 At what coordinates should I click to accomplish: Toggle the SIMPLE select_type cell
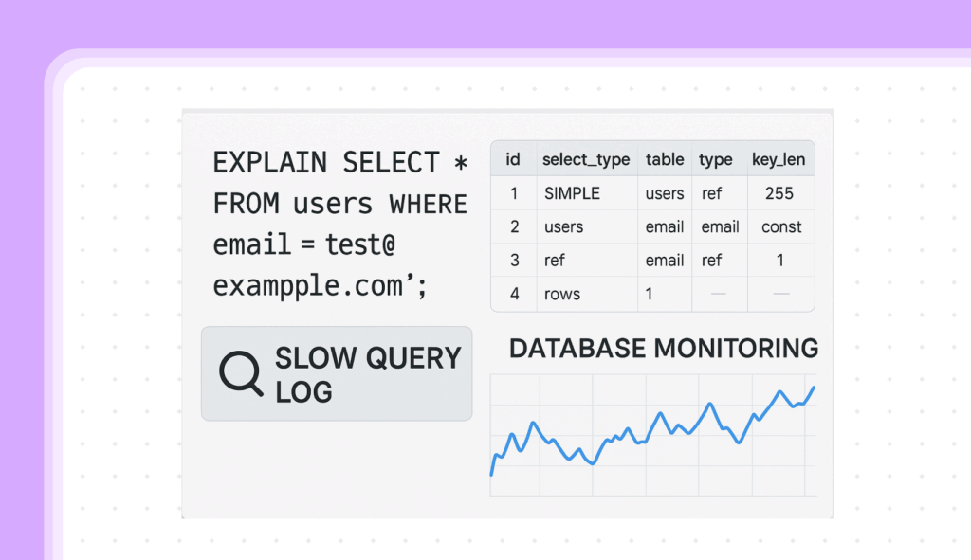567,193
